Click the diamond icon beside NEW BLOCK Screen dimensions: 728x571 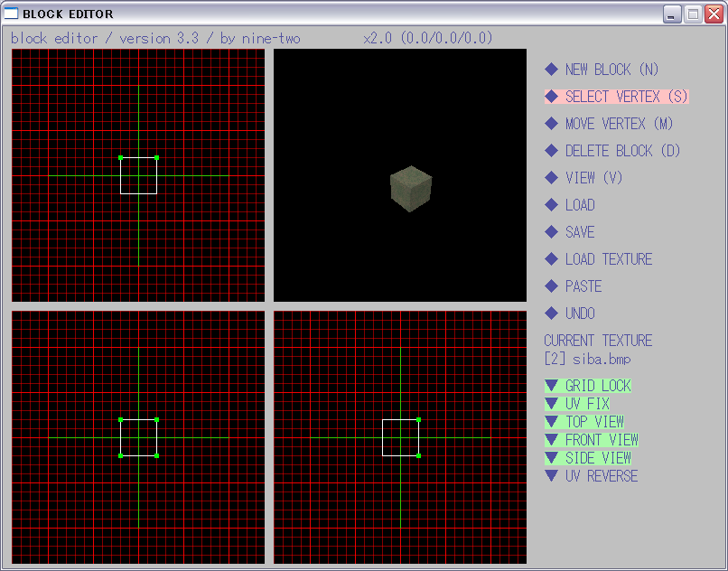(x=551, y=70)
